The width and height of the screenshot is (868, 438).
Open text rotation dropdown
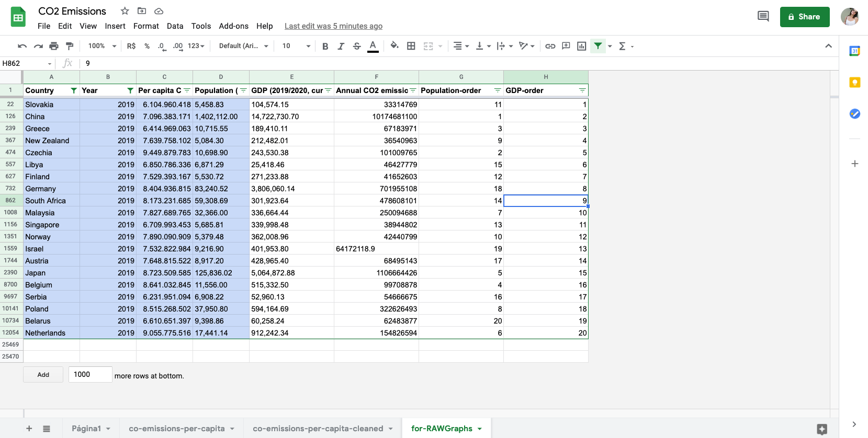click(526, 46)
